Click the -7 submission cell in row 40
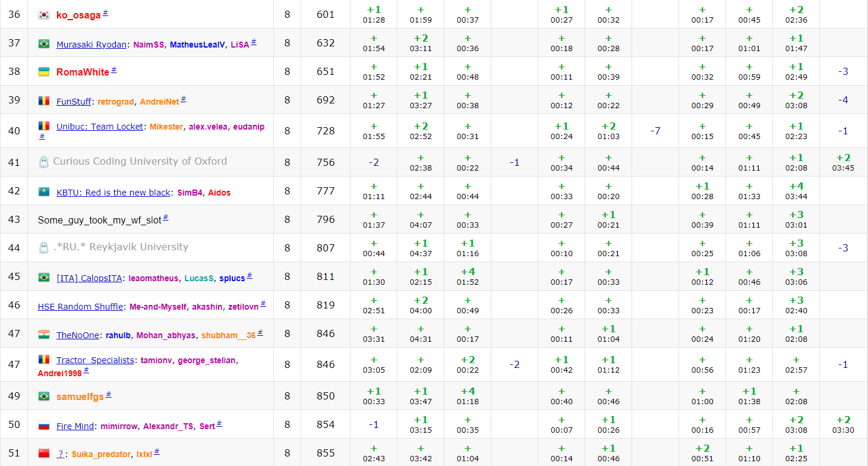868x466 pixels. 655,131
